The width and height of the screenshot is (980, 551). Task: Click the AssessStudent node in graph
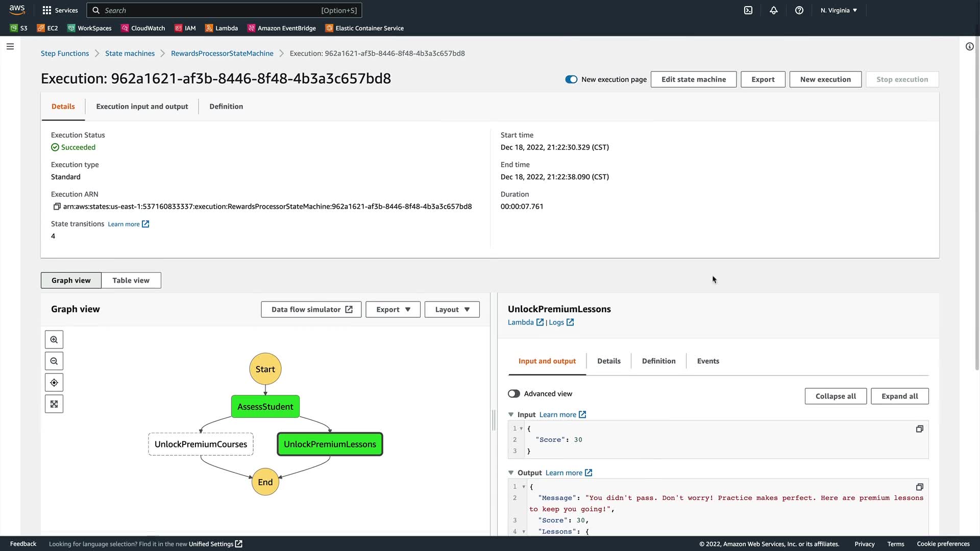(265, 407)
